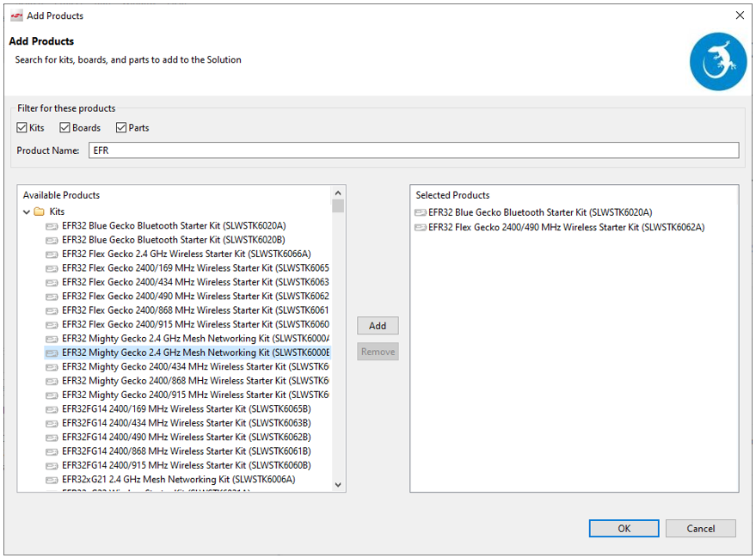Click kit icon beside Mighty Gecko 2400/434 MHz row

(x=52, y=367)
